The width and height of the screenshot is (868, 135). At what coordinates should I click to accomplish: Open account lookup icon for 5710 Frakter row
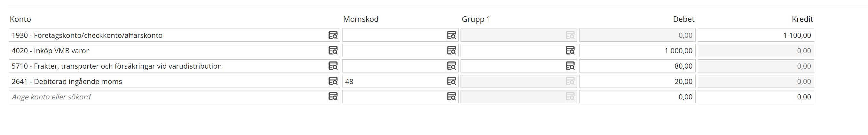[x=333, y=66]
